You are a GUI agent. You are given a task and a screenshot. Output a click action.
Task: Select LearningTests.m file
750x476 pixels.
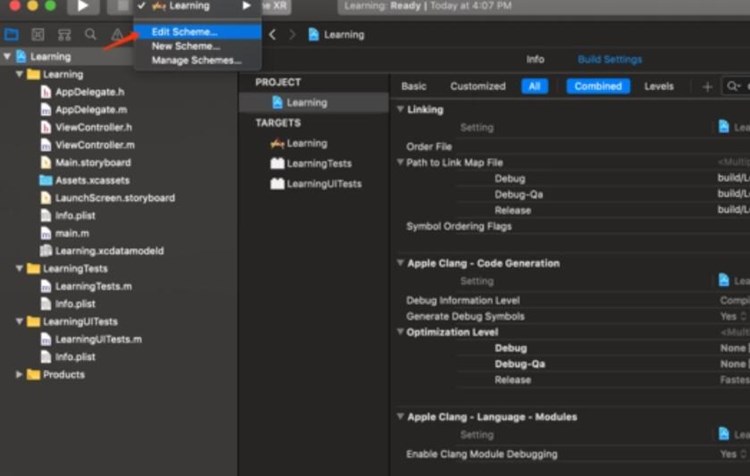tap(93, 287)
